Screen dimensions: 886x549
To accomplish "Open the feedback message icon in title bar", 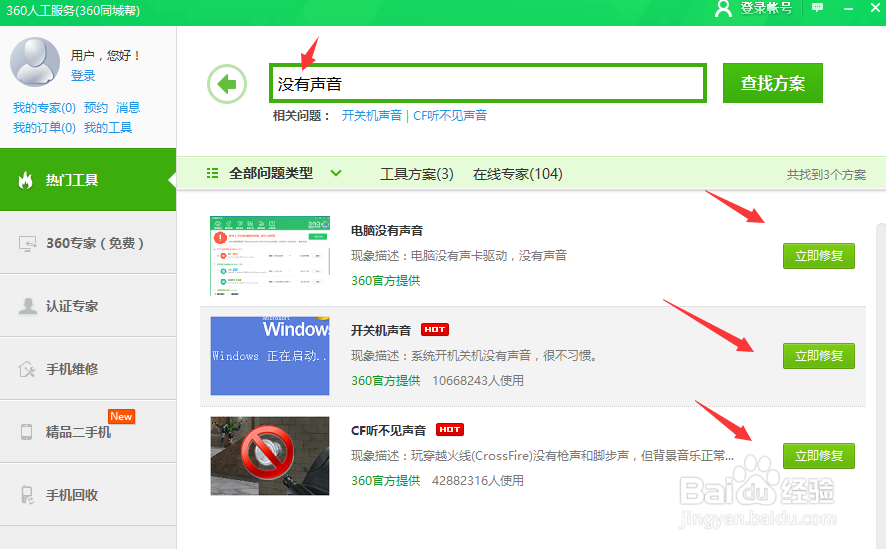I will pyautogui.click(x=817, y=8).
